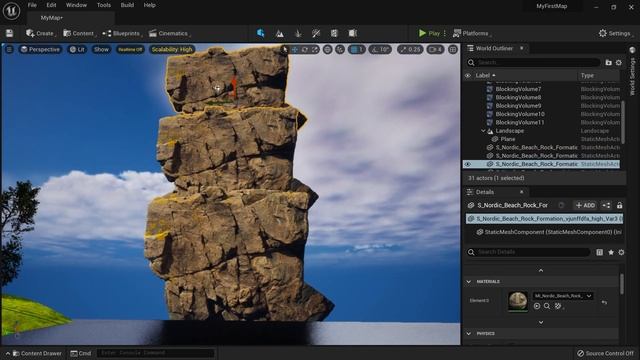Open the World Settings side tab
Screen dimensions: 640x360
pos(632,71)
